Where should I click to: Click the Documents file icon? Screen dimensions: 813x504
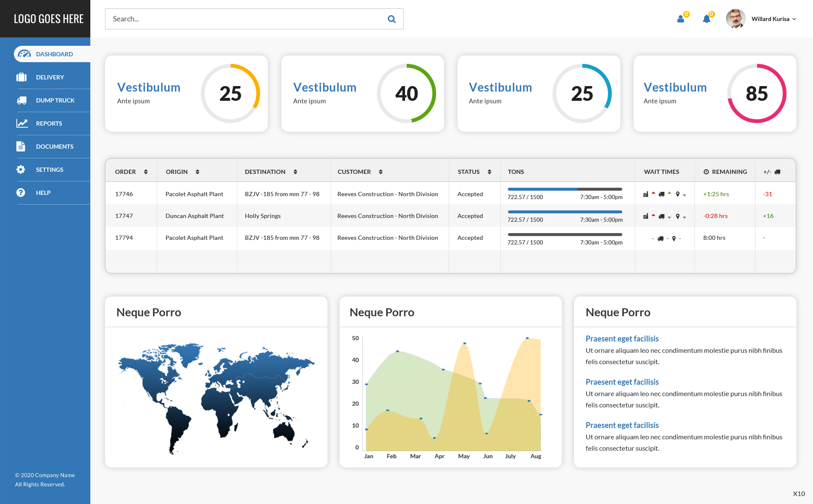coord(21,146)
